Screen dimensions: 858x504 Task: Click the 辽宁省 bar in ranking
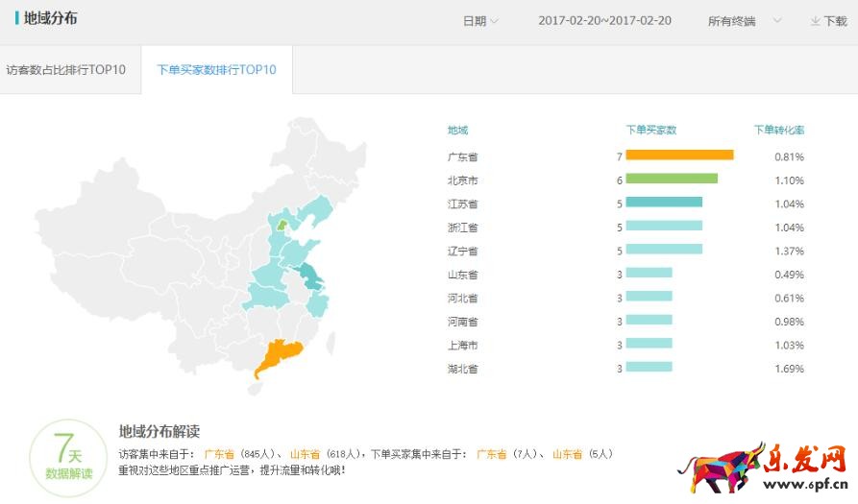pyautogui.click(x=664, y=250)
